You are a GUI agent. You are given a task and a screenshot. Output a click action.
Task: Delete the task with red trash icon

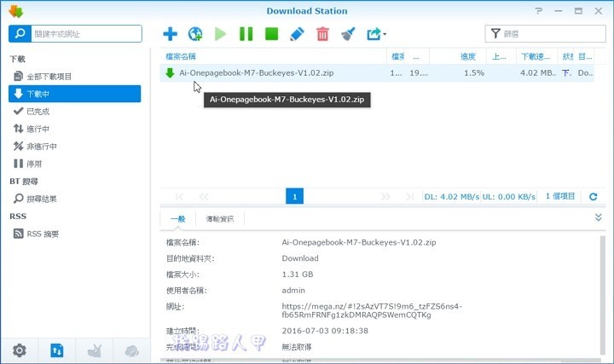point(322,34)
